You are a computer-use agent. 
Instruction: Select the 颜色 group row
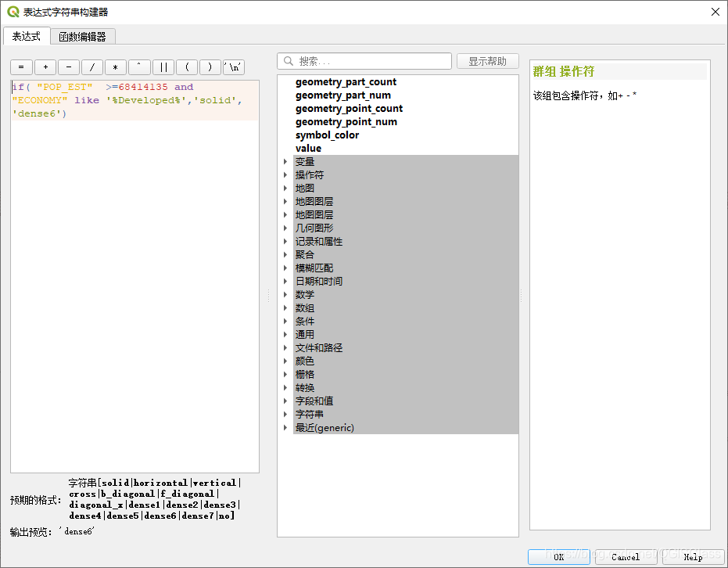point(406,361)
